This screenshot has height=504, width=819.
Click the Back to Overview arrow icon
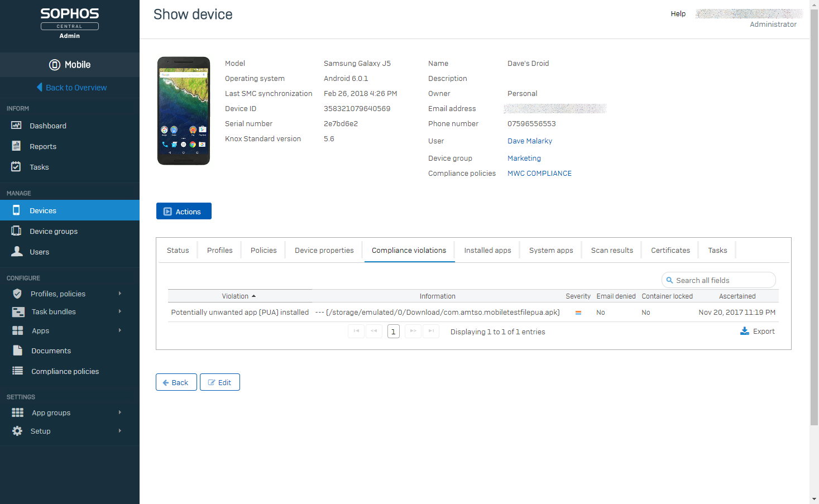pos(40,87)
